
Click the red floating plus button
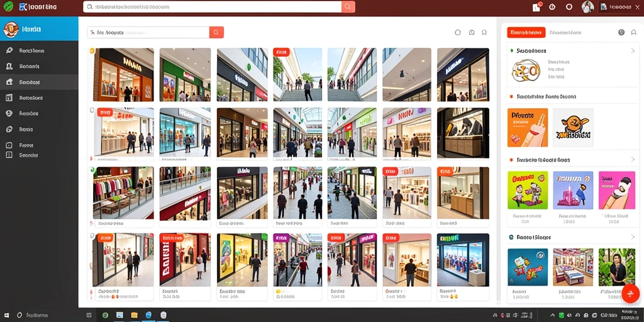tap(630, 293)
